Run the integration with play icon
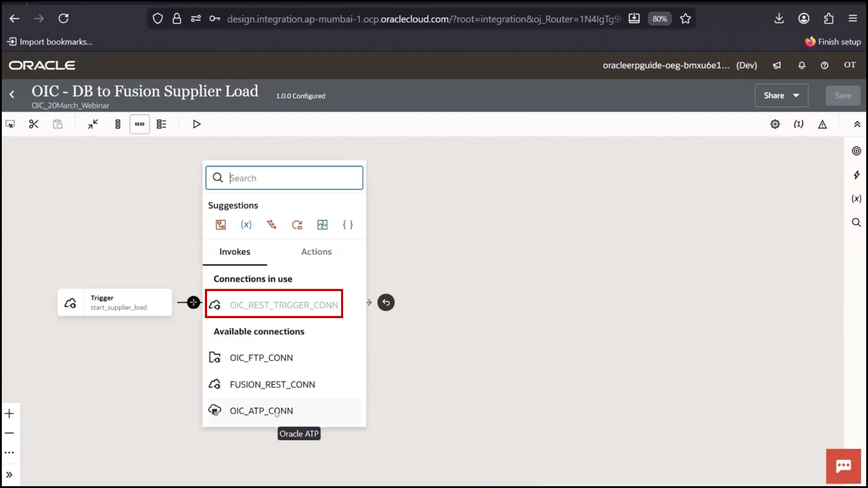Viewport: 868px width, 488px height. (x=196, y=124)
